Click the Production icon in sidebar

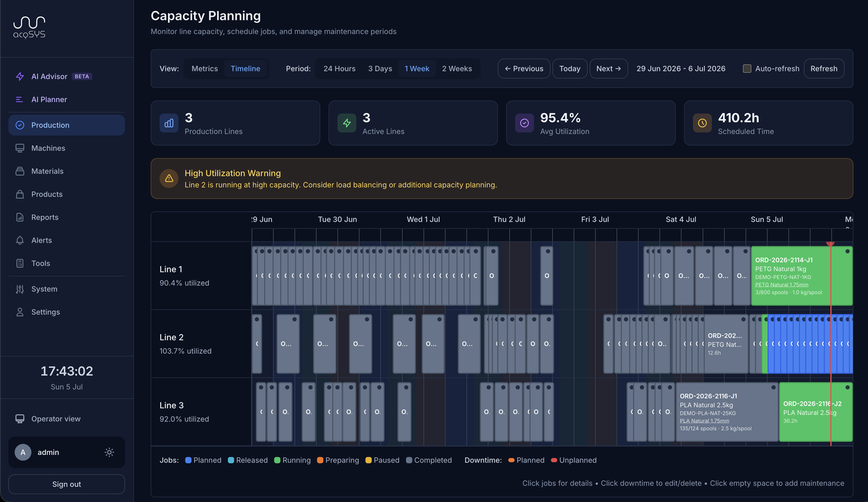coord(20,125)
